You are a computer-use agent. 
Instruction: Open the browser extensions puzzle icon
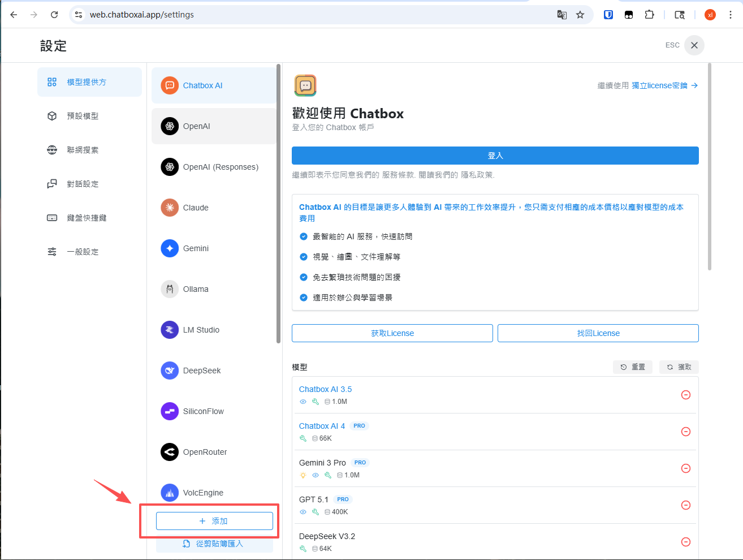pos(650,15)
